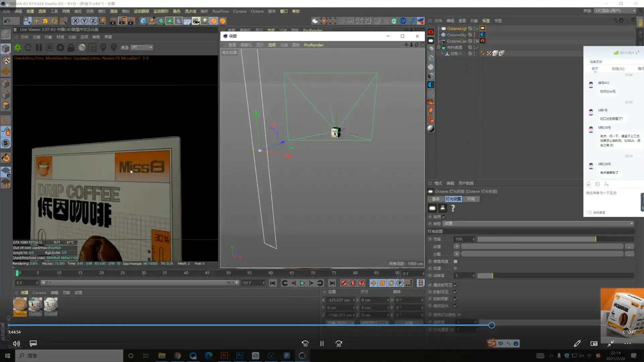Image resolution: width=644 pixels, height=362 pixels.
Task: Toggle the 启用 enable checkbox
Action: tap(444, 217)
